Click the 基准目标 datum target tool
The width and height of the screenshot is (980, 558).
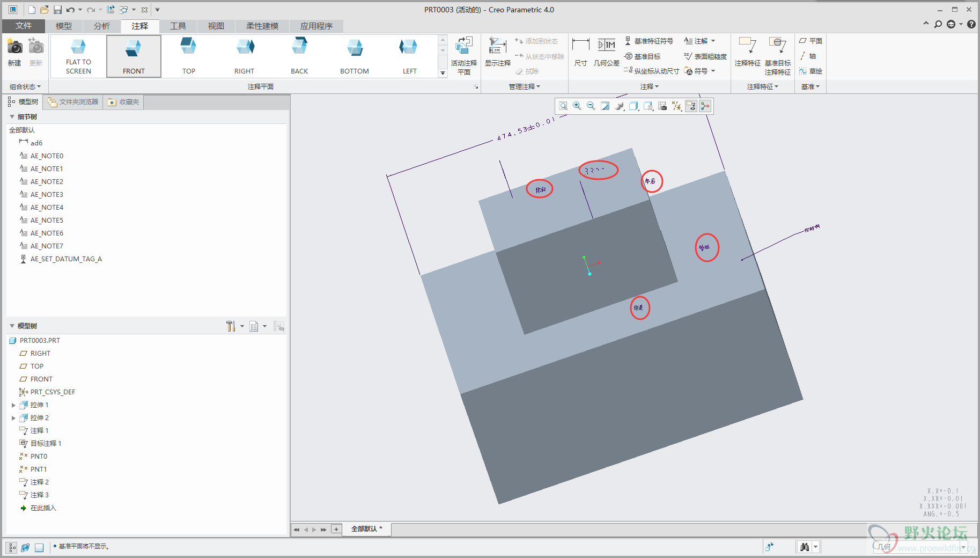(643, 56)
